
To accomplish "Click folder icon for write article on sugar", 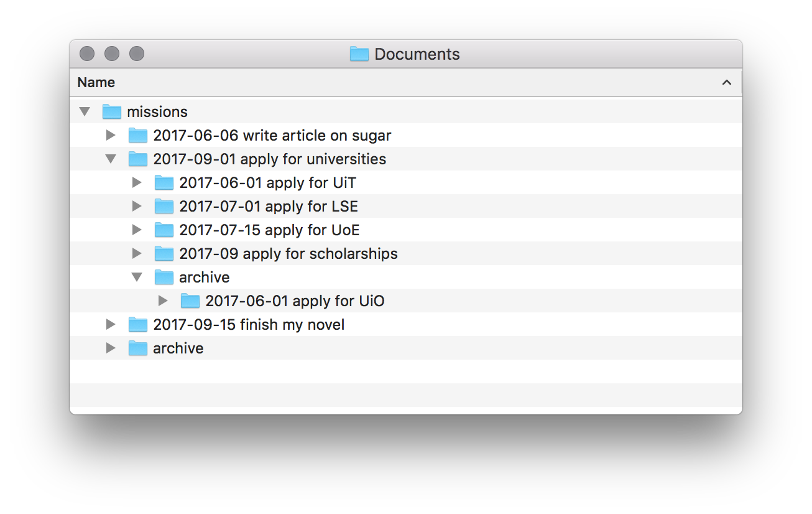I will click(x=137, y=136).
